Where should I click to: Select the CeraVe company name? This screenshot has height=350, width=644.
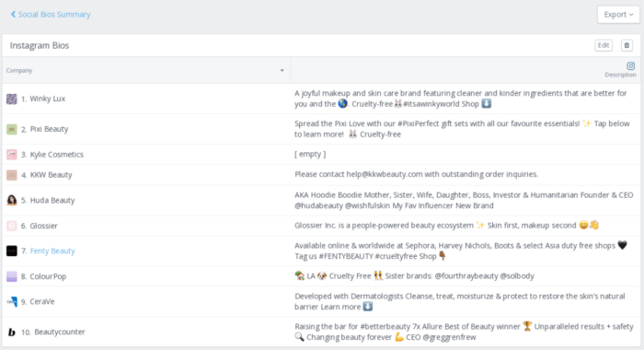tap(42, 302)
